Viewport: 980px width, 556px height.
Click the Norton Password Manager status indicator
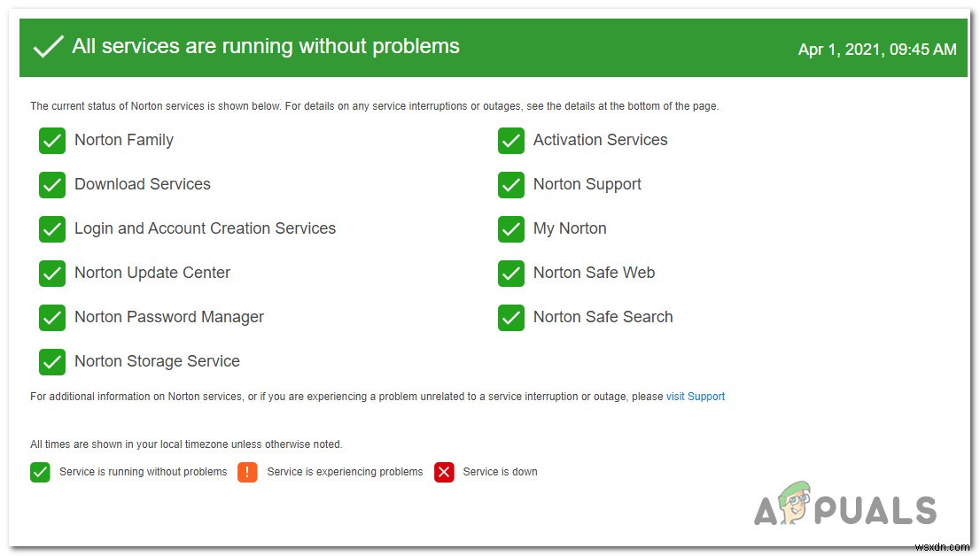[52, 317]
